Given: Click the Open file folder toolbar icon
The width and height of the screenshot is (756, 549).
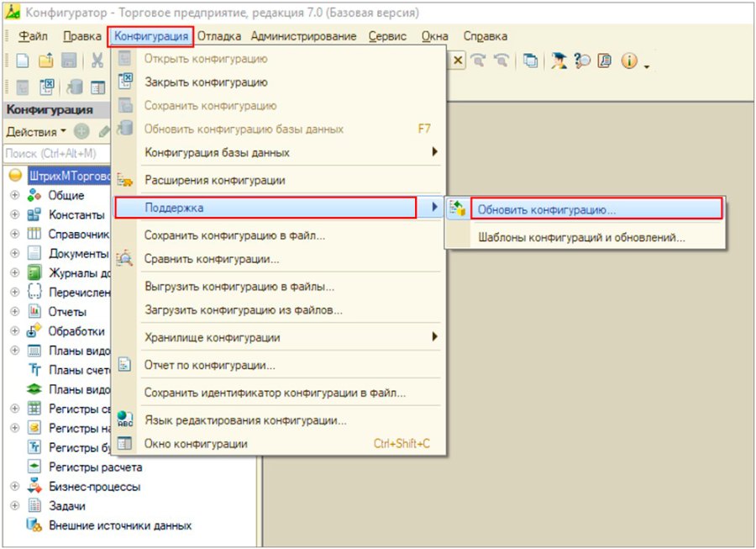Looking at the screenshot, I should pos(46,61).
